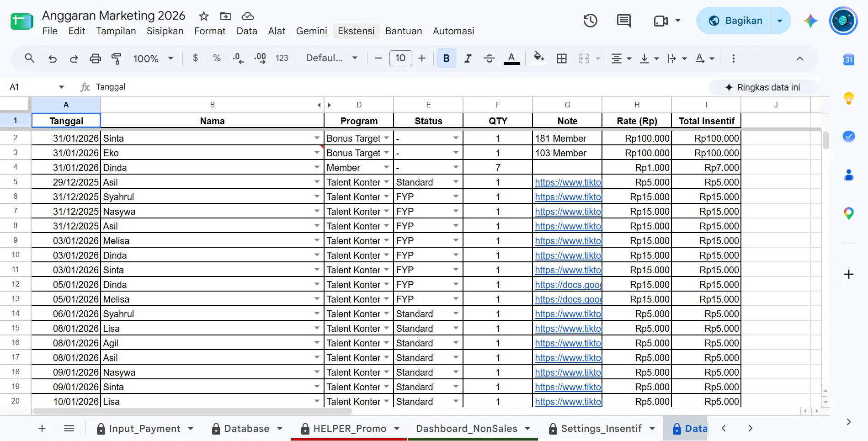Click the Ringkas data ini button
The width and height of the screenshot is (868, 441).
coord(763,87)
